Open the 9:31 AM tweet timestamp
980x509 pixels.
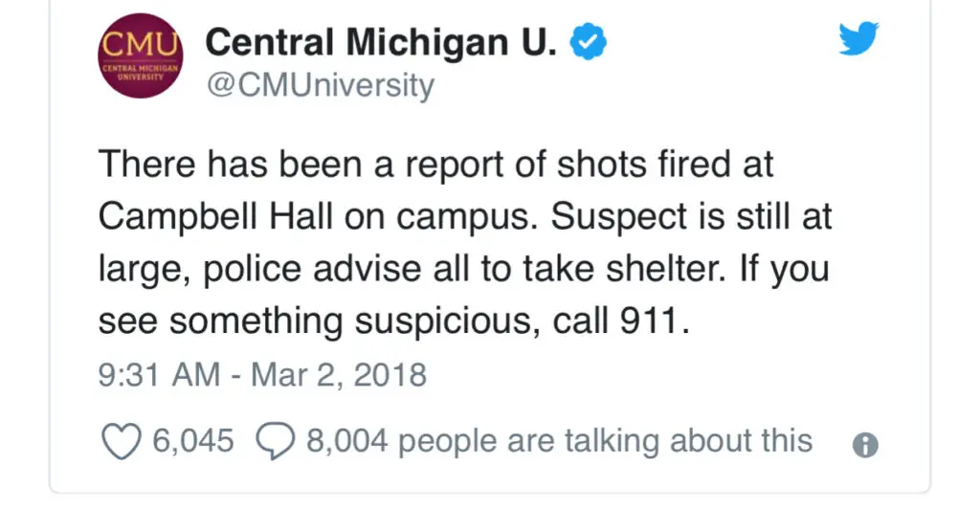pyautogui.click(x=159, y=373)
